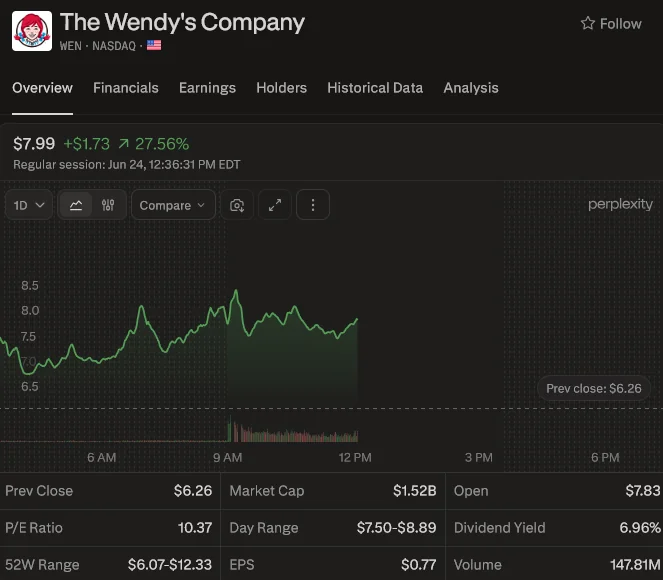Open fullscreen chart with the expand icon
This screenshot has width=663, height=580.
[275, 205]
